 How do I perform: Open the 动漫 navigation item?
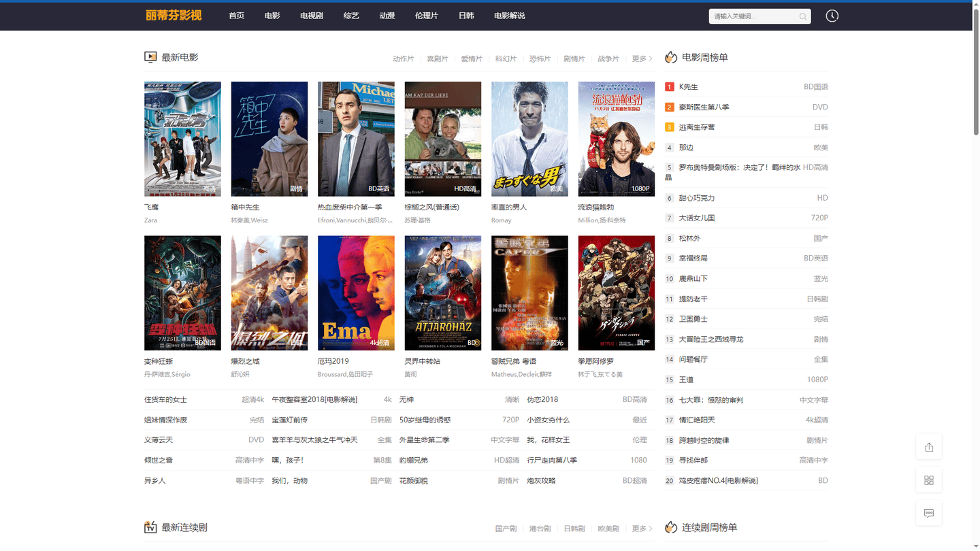[x=387, y=16]
